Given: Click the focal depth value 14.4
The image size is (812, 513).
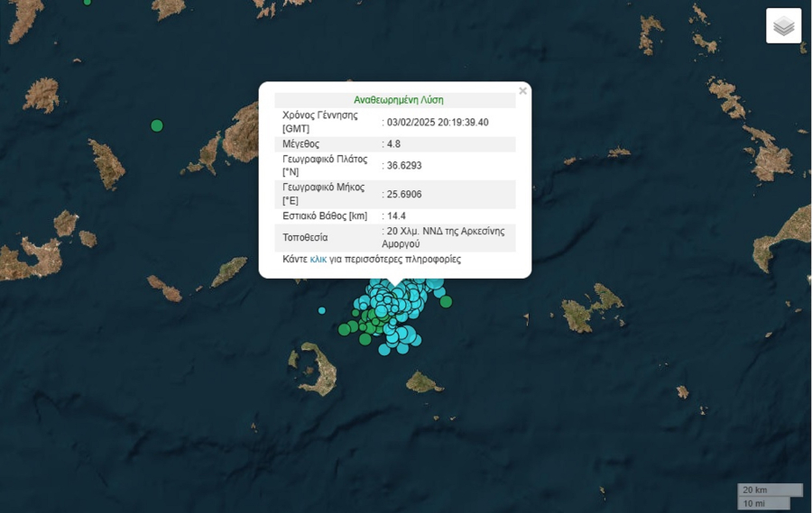Looking at the screenshot, I should [395, 216].
